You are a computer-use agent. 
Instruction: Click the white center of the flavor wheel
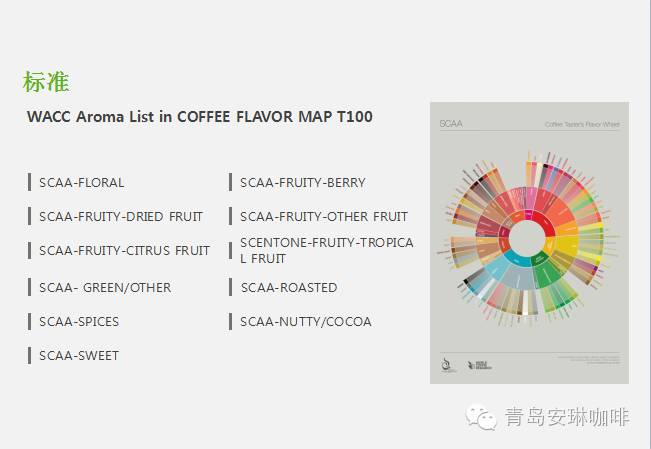click(527, 238)
